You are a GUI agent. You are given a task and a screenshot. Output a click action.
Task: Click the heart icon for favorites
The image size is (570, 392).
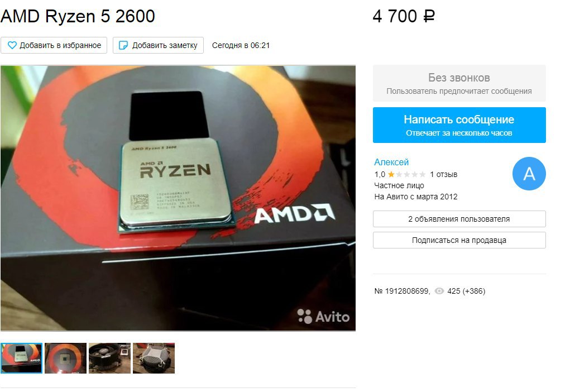(12, 45)
